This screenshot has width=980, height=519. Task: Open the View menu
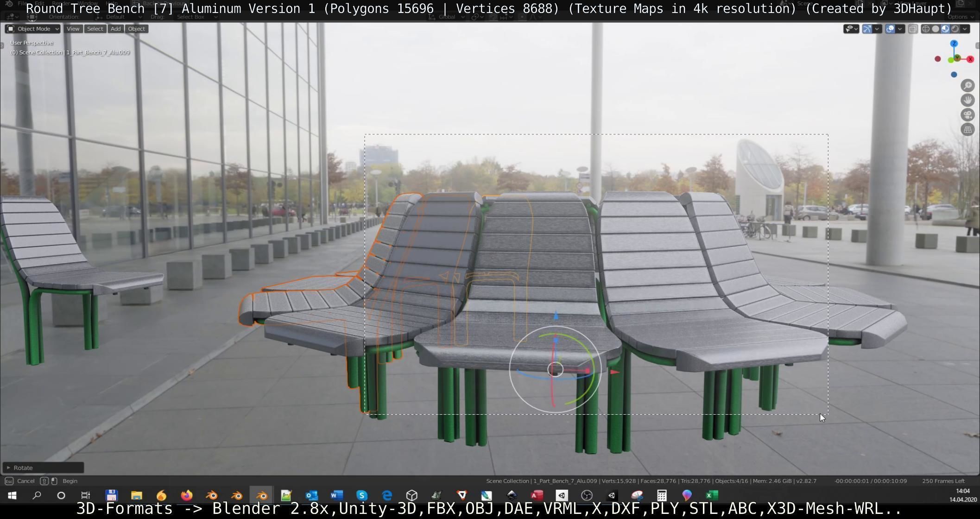tap(73, 29)
